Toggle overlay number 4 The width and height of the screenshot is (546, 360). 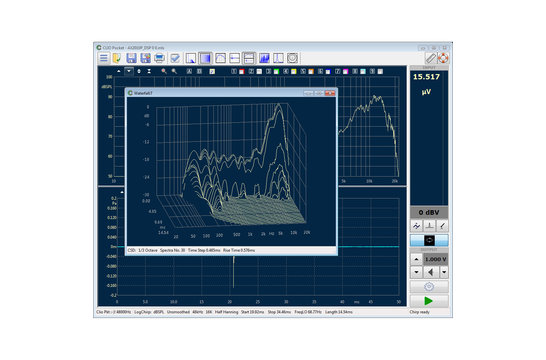pos(286,71)
